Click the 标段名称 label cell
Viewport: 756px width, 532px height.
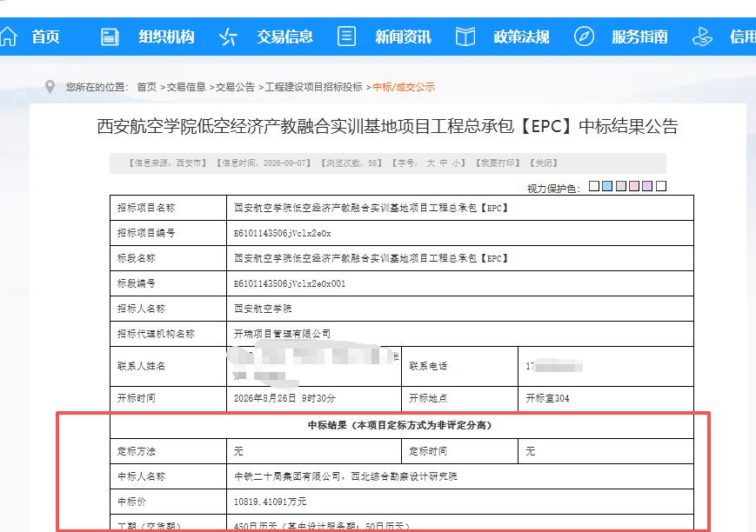[168, 258]
